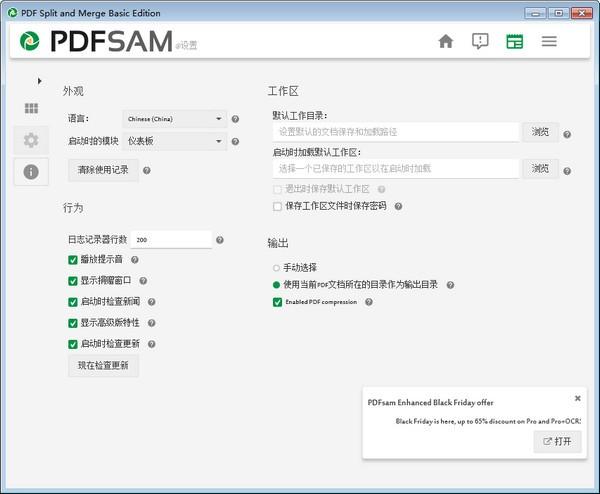
Task: Select the 手动选择 radio button
Action: click(276, 268)
